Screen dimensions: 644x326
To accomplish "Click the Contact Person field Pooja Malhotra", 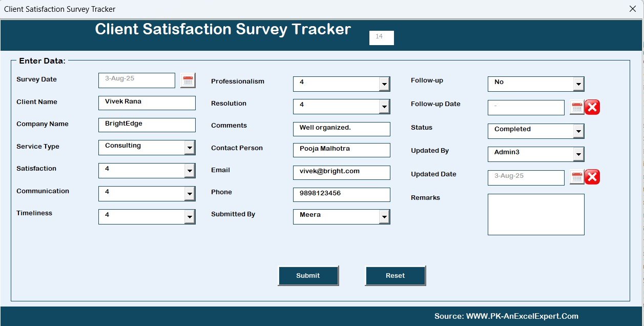I will [342, 150].
